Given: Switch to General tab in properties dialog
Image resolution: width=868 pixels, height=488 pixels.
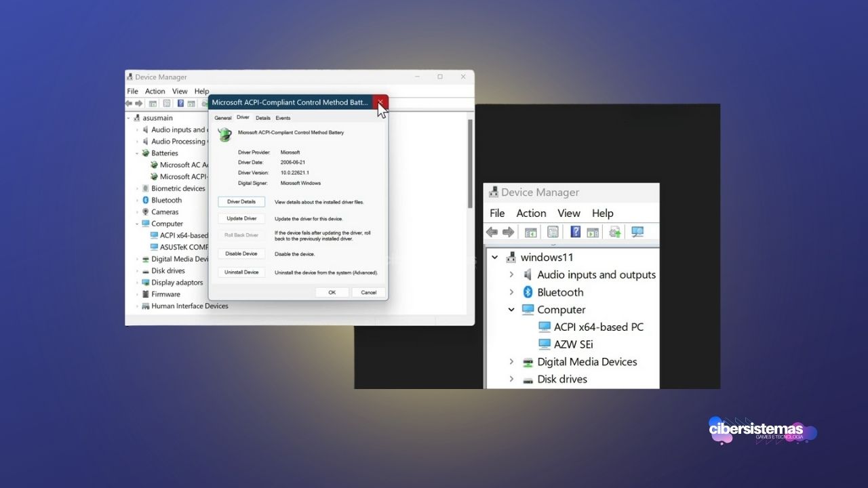Looking at the screenshot, I should pos(223,118).
